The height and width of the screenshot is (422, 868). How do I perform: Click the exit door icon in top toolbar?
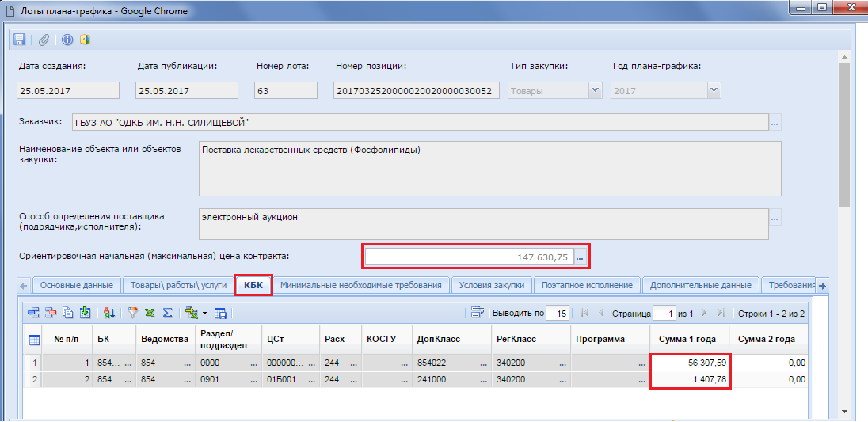85,40
